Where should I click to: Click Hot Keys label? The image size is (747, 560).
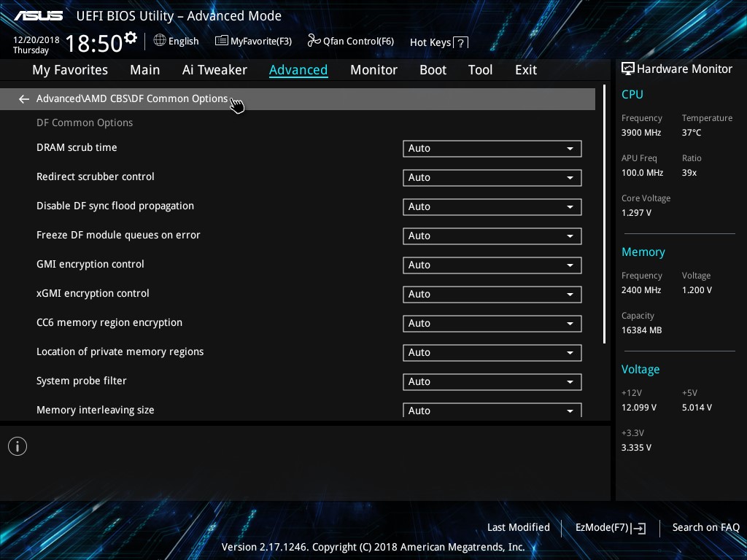(430, 43)
